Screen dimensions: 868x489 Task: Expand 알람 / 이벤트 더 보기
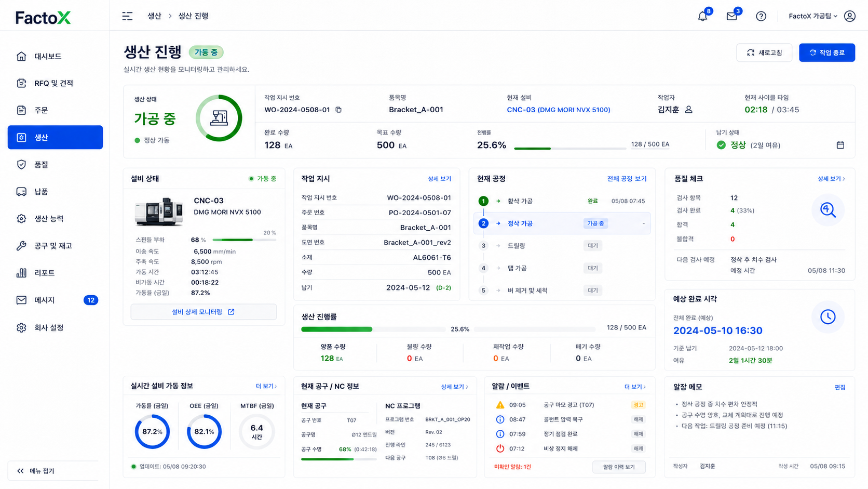[635, 387]
